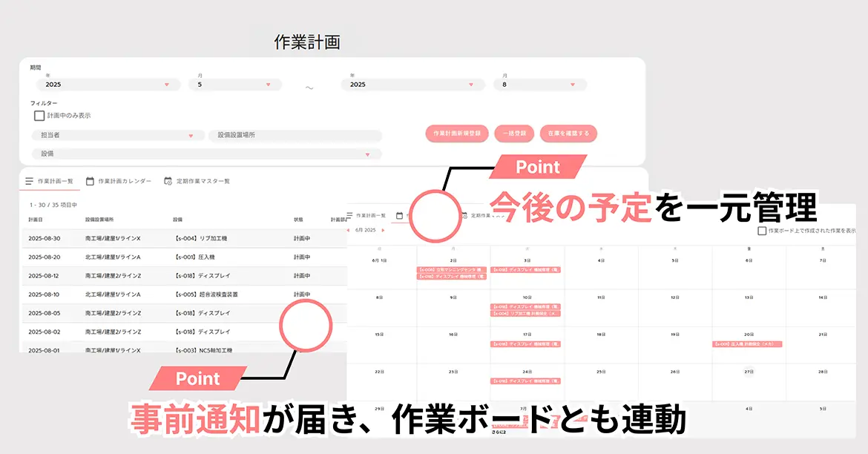Click the clock-calendar icon beside 定期作業マスター一覧
This screenshot has width=868, height=454.
coord(168,181)
